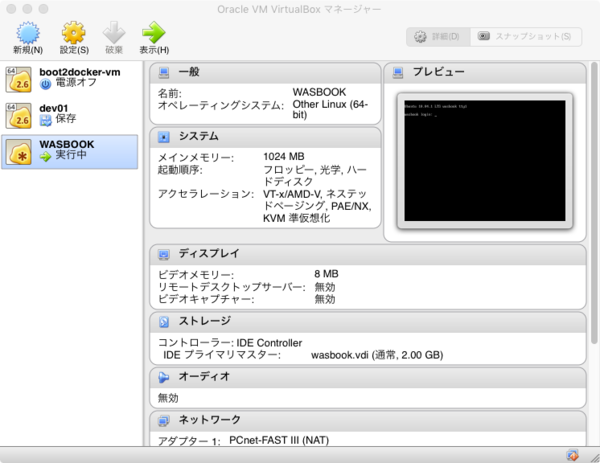Click the リモートデスクトップサーバー label
Image resolution: width=600 pixels, height=463 pixels.
tap(232, 287)
